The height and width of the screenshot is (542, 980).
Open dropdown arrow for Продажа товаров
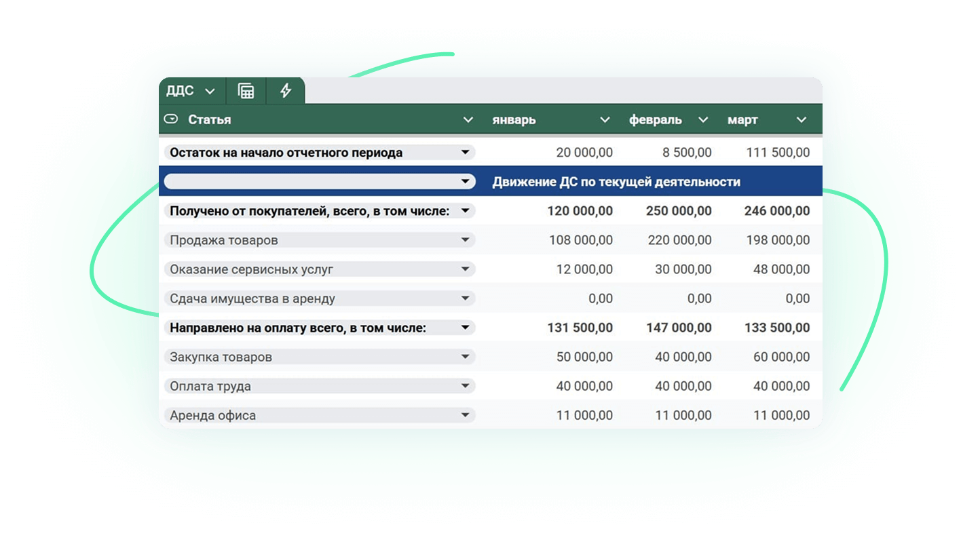[465, 240]
